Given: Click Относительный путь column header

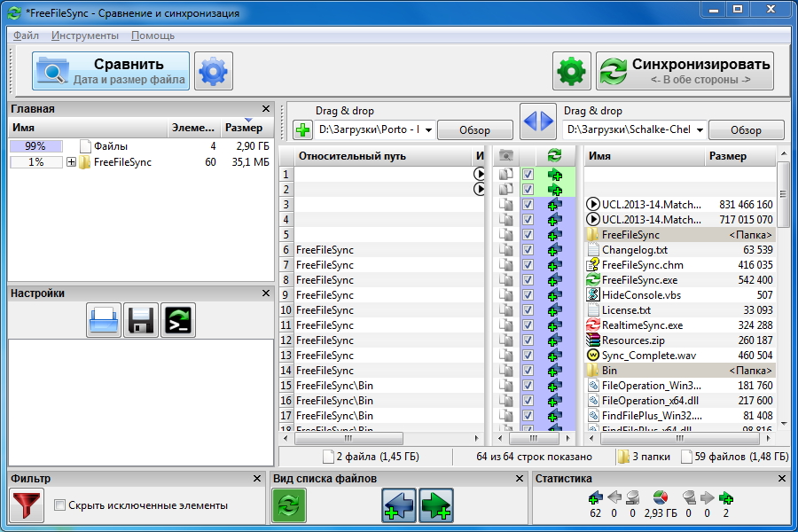Looking at the screenshot, I should click(x=383, y=156).
